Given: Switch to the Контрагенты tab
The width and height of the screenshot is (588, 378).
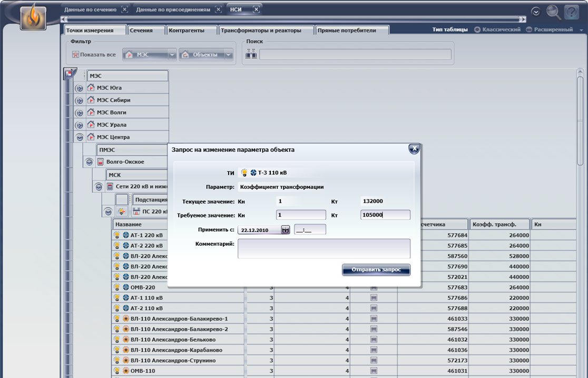Looking at the screenshot, I should [187, 31].
